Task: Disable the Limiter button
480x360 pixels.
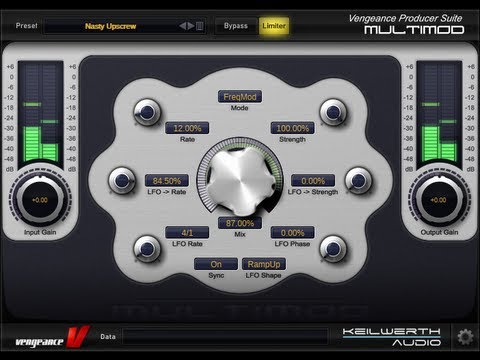Action: [274, 26]
